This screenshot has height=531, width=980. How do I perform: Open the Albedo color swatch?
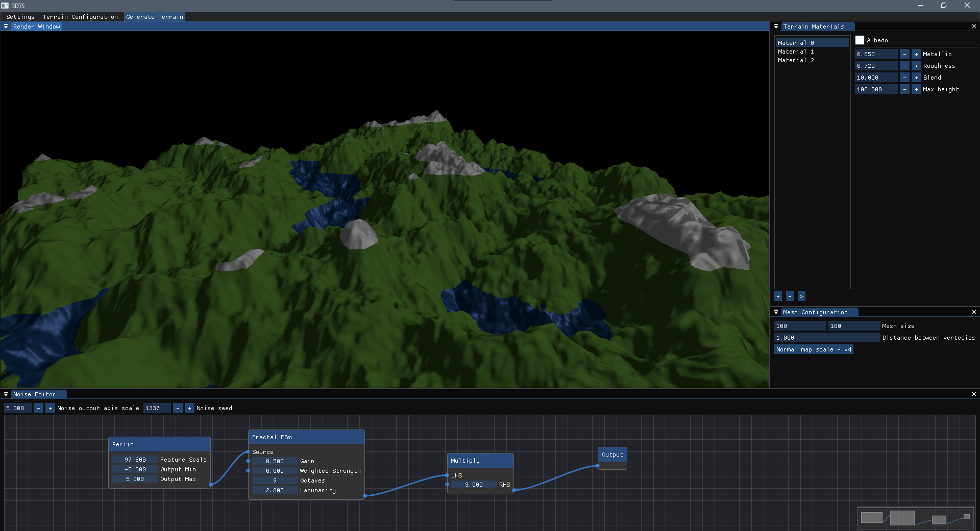tap(860, 40)
